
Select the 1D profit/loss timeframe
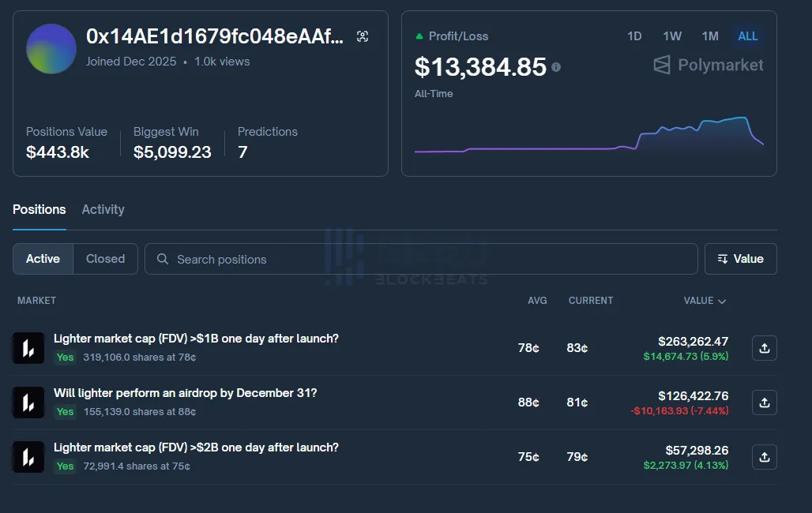click(x=634, y=36)
